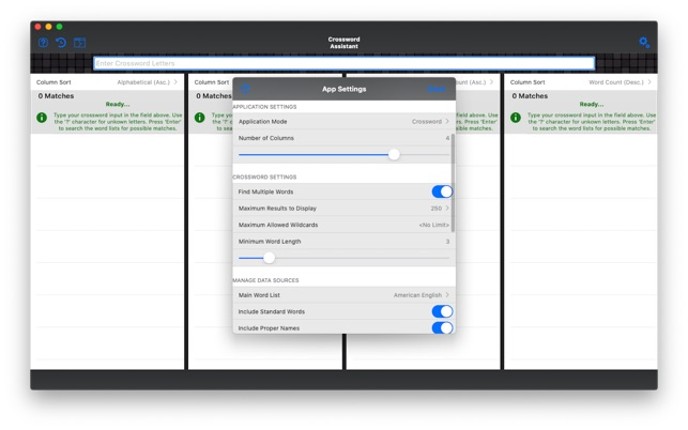Click the Minimum Word Length slider handle
688x430 pixels.
tap(269, 258)
